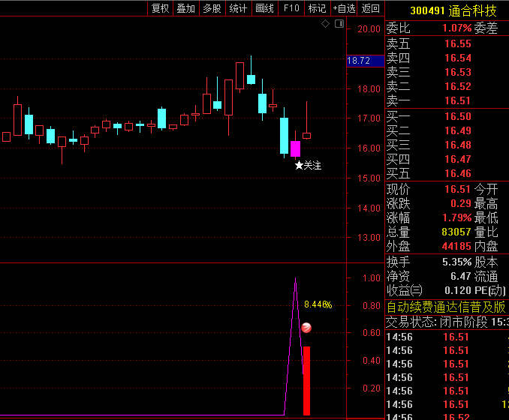Select 买五 price 16.46
This screenshot has height=420, width=509.
(458, 173)
